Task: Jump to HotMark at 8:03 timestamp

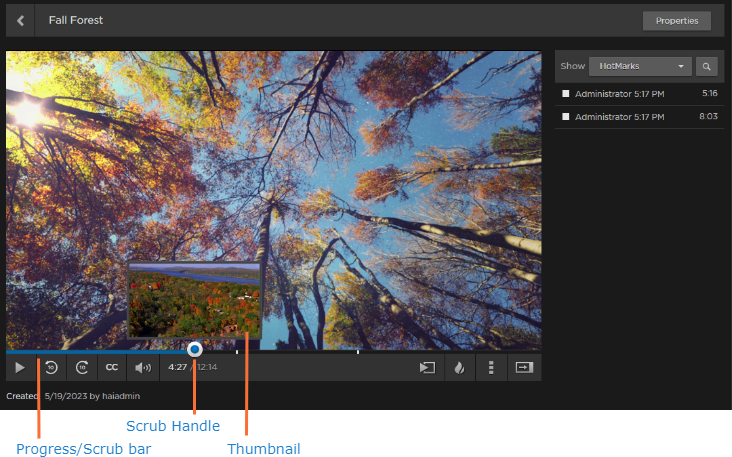Action: pos(709,117)
